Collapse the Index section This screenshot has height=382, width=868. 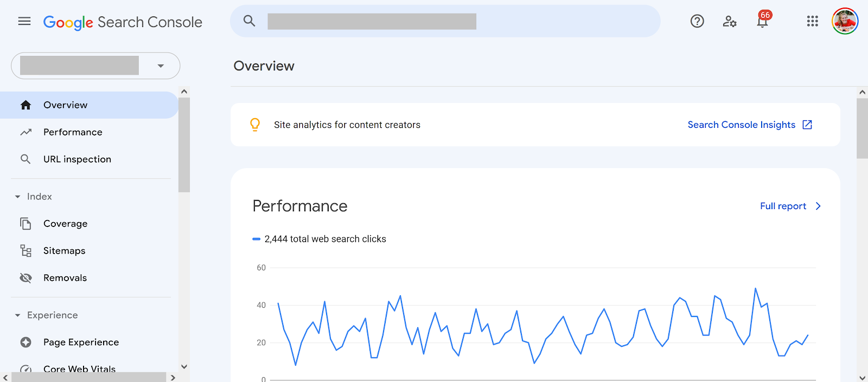click(x=18, y=197)
